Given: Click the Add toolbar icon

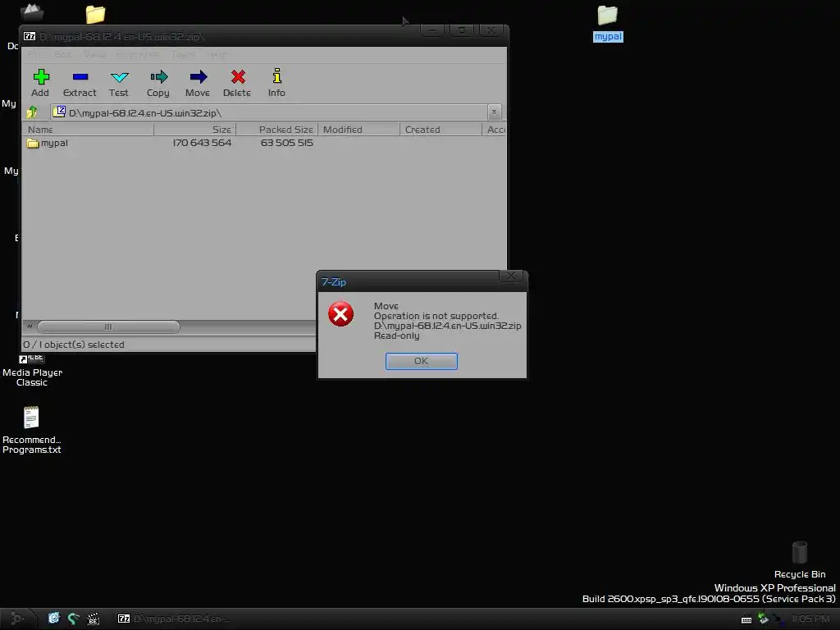Looking at the screenshot, I should [40, 83].
